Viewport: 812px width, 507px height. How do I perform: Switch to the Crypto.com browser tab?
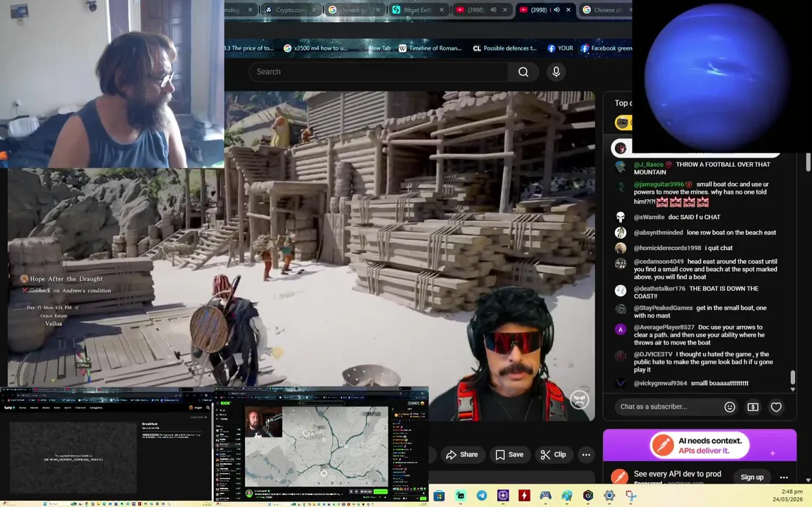coord(291,10)
